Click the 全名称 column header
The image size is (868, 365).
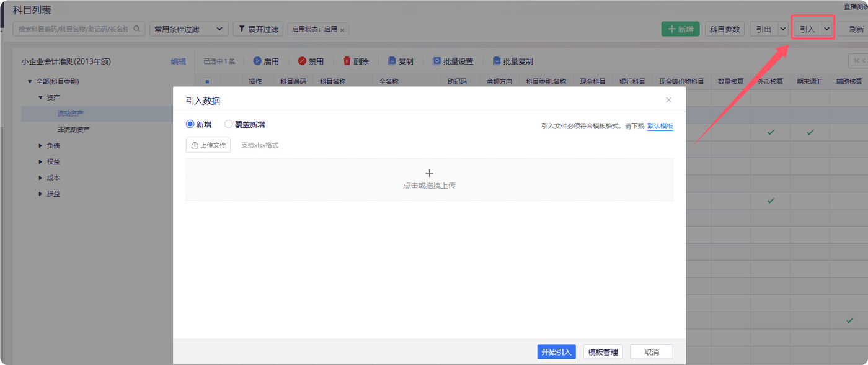tap(388, 81)
